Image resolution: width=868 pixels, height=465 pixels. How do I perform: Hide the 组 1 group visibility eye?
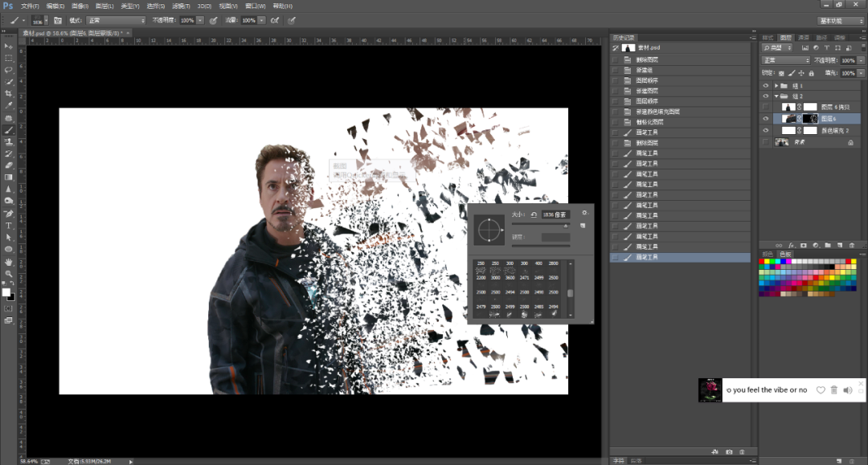click(766, 86)
